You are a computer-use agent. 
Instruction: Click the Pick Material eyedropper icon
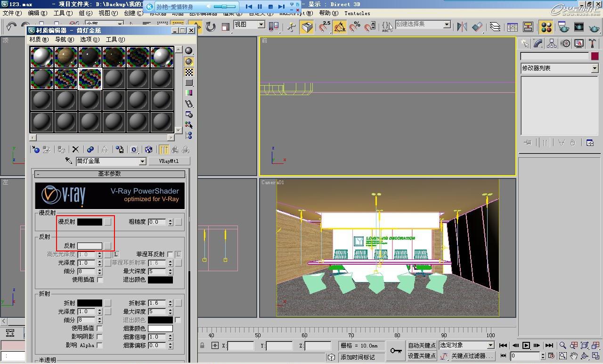[69, 161]
